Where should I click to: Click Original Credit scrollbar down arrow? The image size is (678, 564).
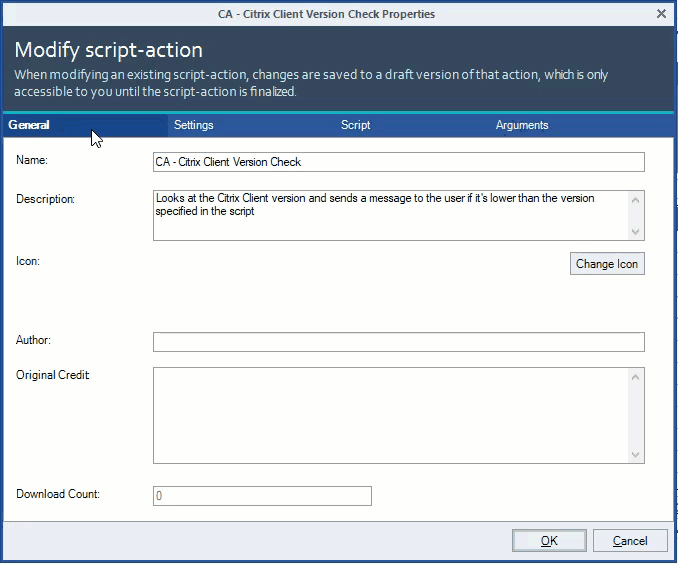[635, 455]
